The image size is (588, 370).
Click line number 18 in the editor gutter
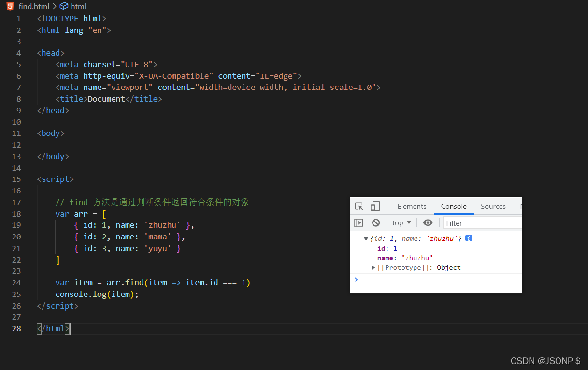[x=16, y=214]
